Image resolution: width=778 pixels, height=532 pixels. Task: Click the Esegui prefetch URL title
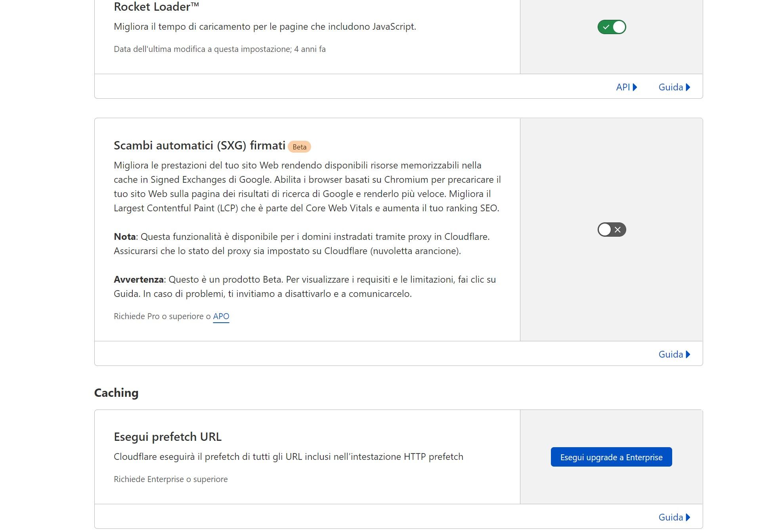pos(167,437)
